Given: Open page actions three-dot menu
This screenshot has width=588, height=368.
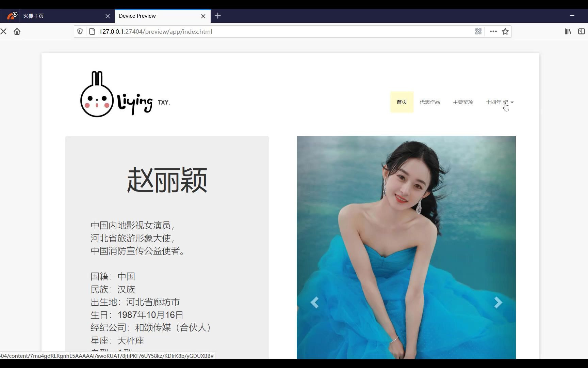Looking at the screenshot, I should pyautogui.click(x=493, y=31).
